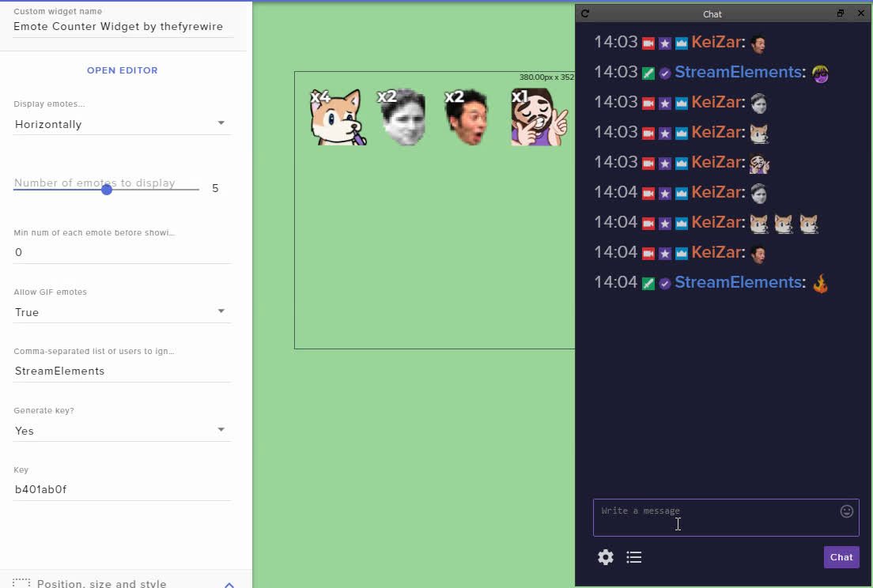
Task: Click KeiZar's red broadcaster badge
Action: pos(647,43)
